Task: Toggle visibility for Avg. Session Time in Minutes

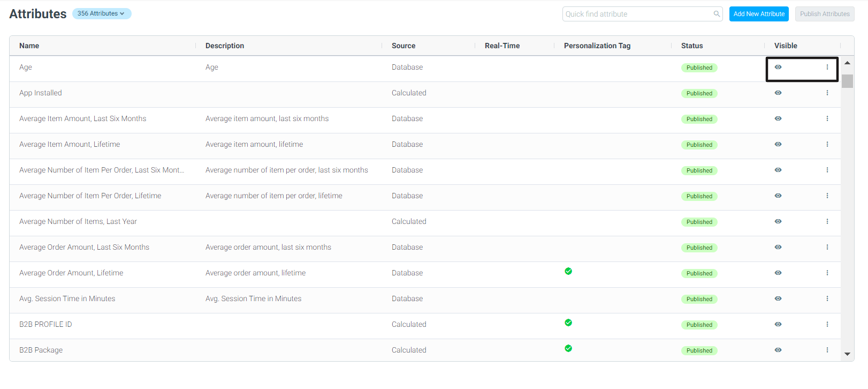Action: click(778, 298)
